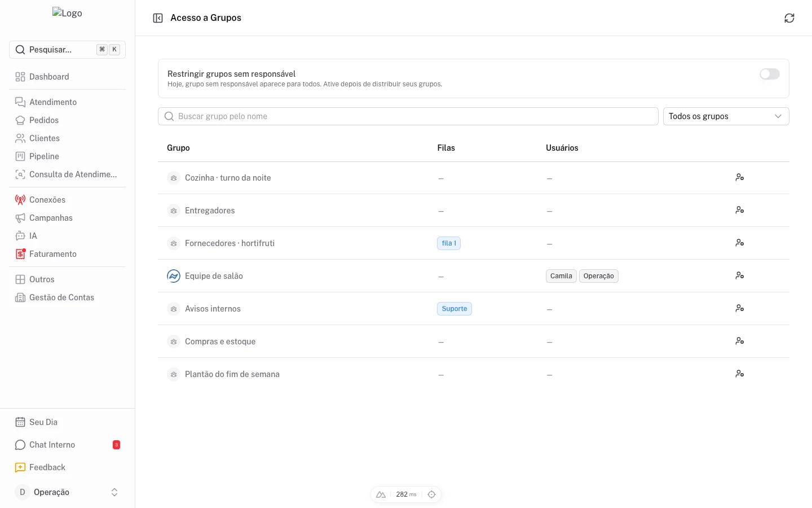Open the Pipeline page
The width and height of the screenshot is (812, 508).
click(x=68, y=156)
